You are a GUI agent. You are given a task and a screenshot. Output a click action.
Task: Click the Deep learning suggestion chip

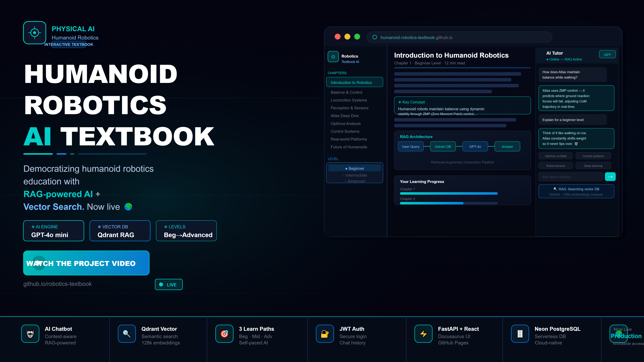coord(593,166)
